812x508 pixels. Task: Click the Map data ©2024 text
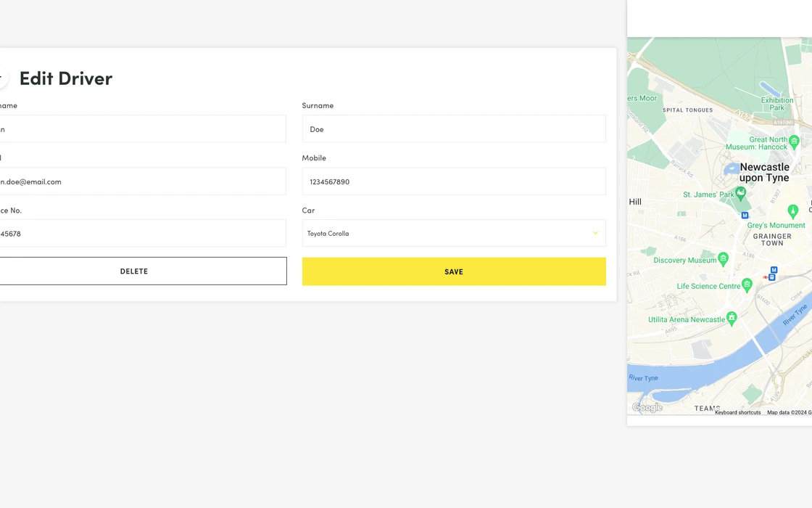[x=790, y=413]
